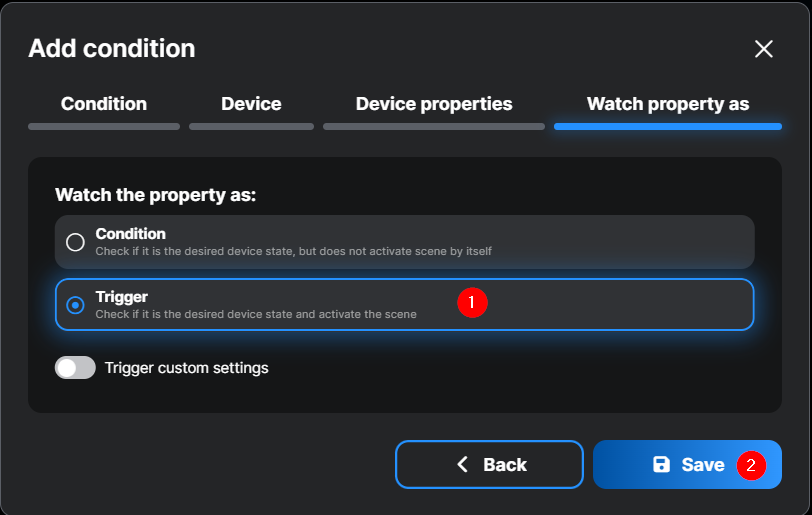Click the left chevron icon on Back
Image resolution: width=812 pixels, height=515 pixels.
pyautogui.click(x=462, y=464)
